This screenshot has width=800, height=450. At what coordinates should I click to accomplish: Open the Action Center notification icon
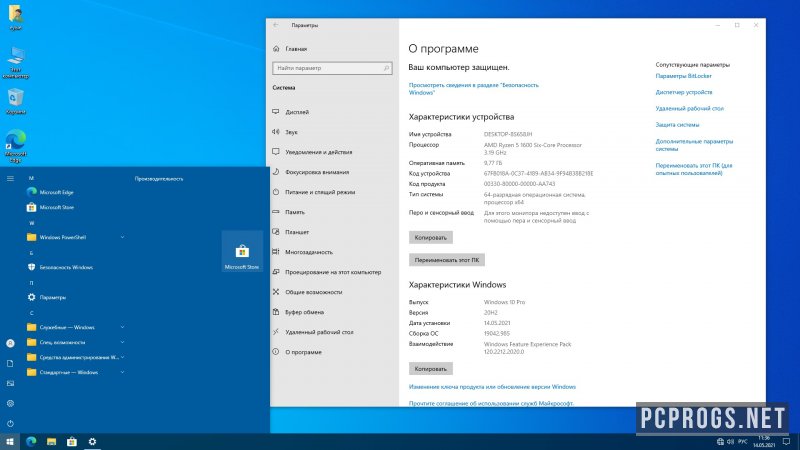click(x=787, y=442)
